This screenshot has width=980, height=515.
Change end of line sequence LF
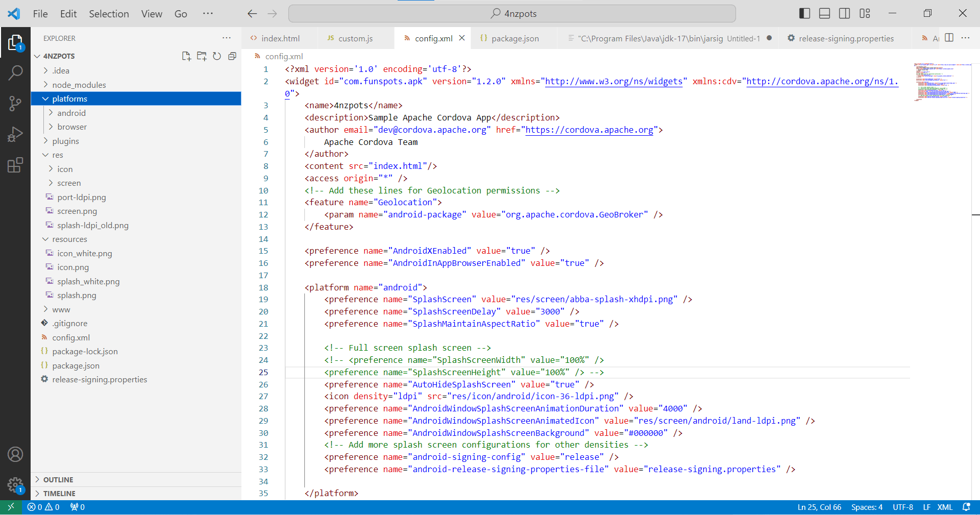coord(926,507)
